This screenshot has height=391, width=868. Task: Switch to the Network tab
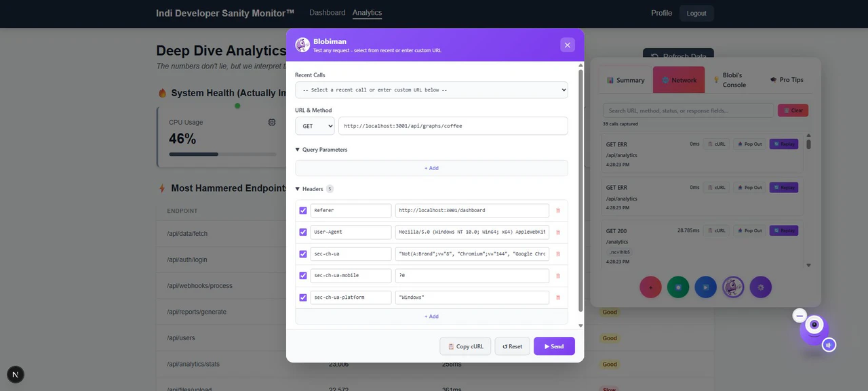point(679,80)
